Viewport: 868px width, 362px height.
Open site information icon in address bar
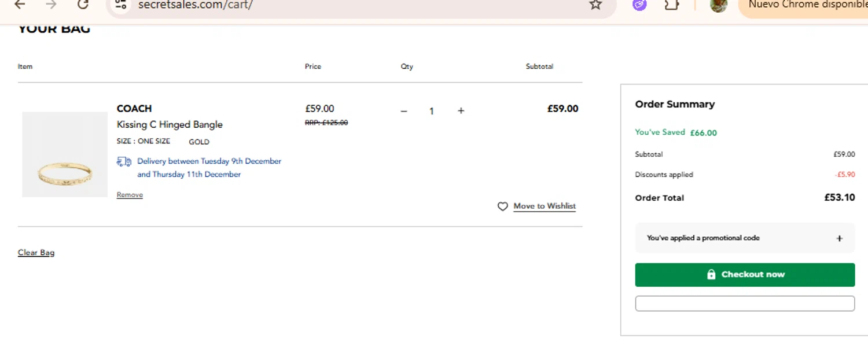(120, 5)
